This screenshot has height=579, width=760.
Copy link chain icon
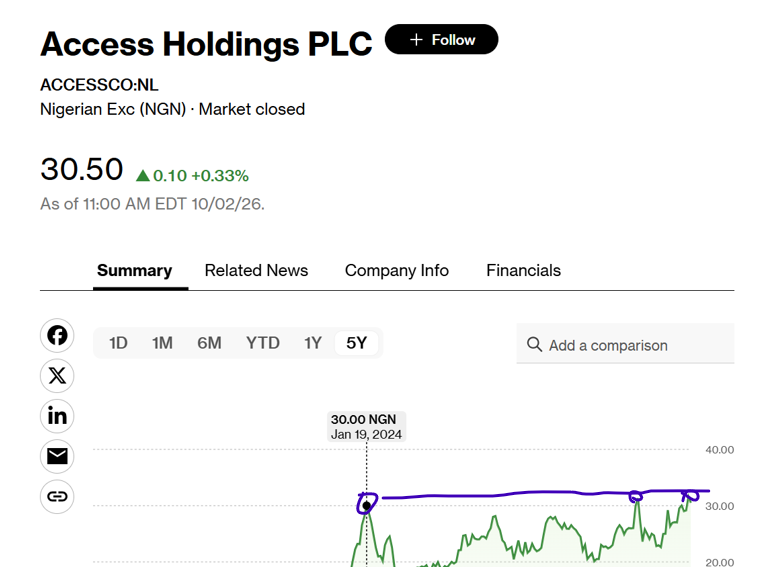coord(57,496)
